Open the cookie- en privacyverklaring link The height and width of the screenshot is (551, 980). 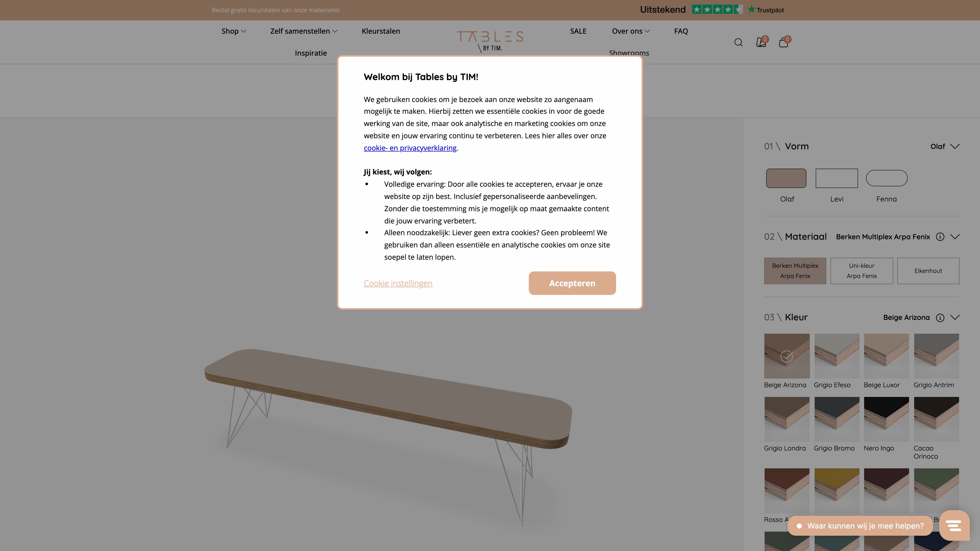click(x=410, y=147)
